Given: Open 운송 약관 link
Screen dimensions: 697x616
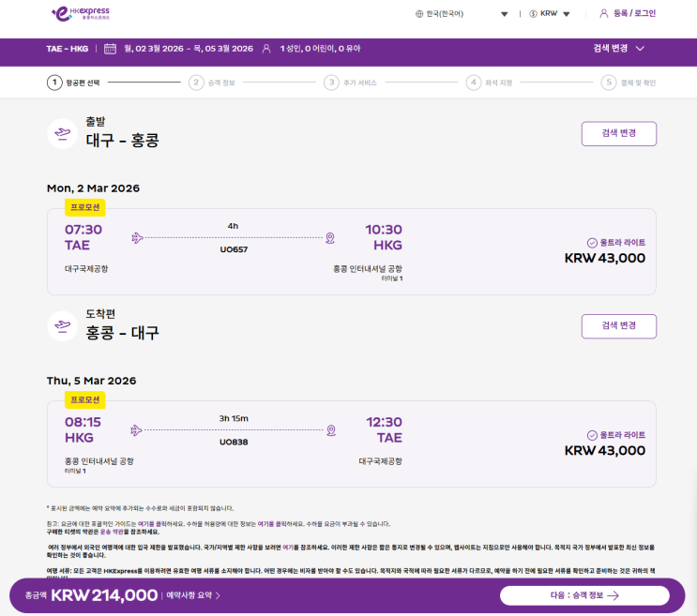Looking at the screenshot, I should 112,532.
